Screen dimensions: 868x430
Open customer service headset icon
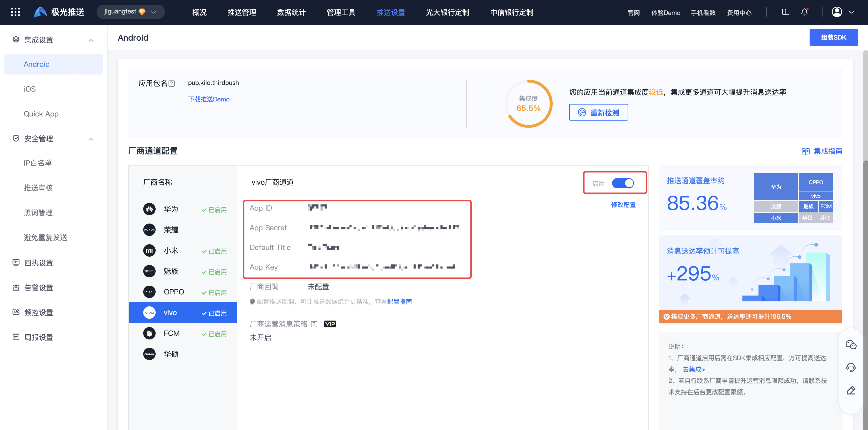(851, 368)
